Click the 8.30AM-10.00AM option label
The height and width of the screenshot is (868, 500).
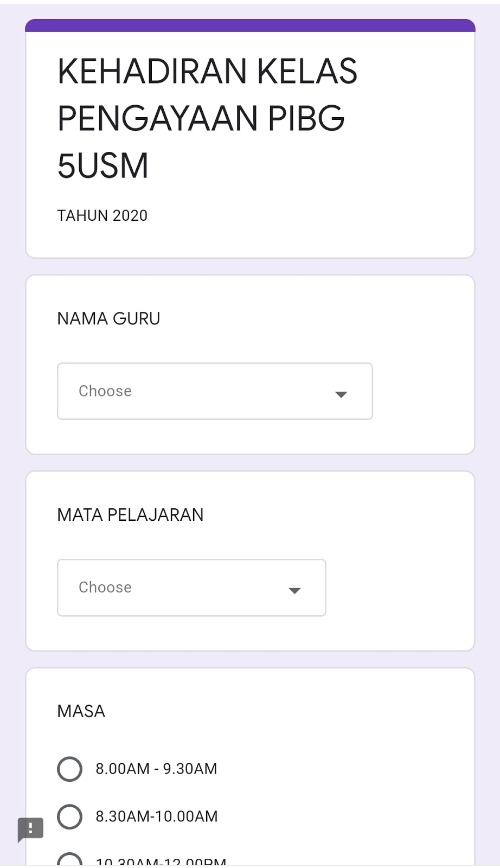pos(157,816)
